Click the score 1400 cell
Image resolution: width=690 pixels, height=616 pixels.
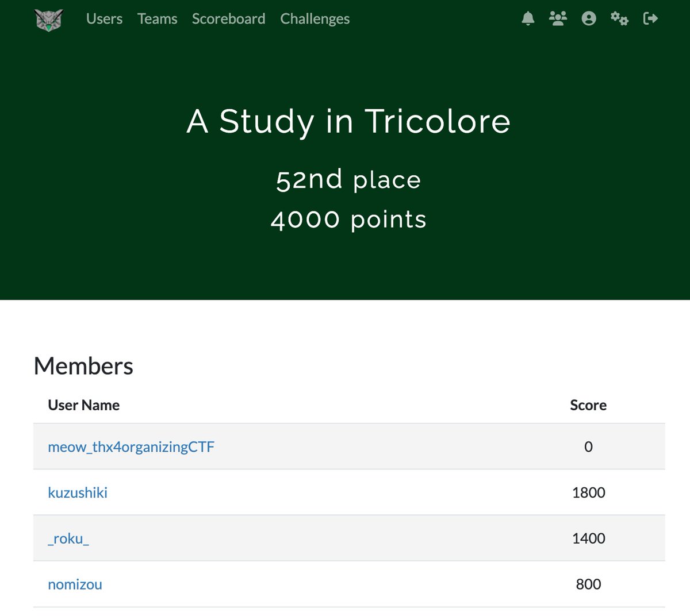click(x=589, y=538)
